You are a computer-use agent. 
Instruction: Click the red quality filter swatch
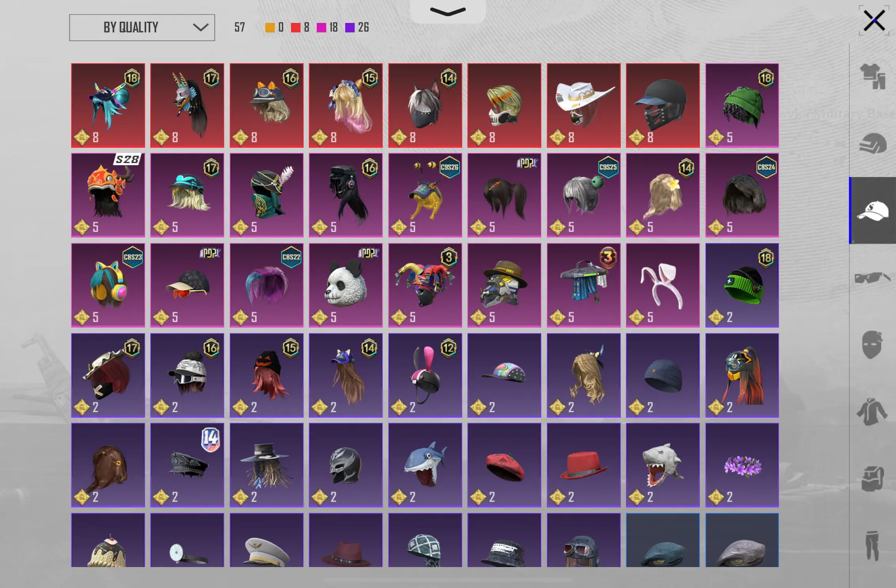pyautogui.click(x=295, y=27)
